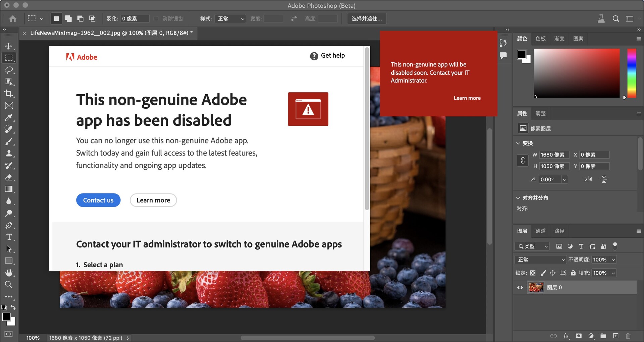Select the Gradient tool

(9, 189)
